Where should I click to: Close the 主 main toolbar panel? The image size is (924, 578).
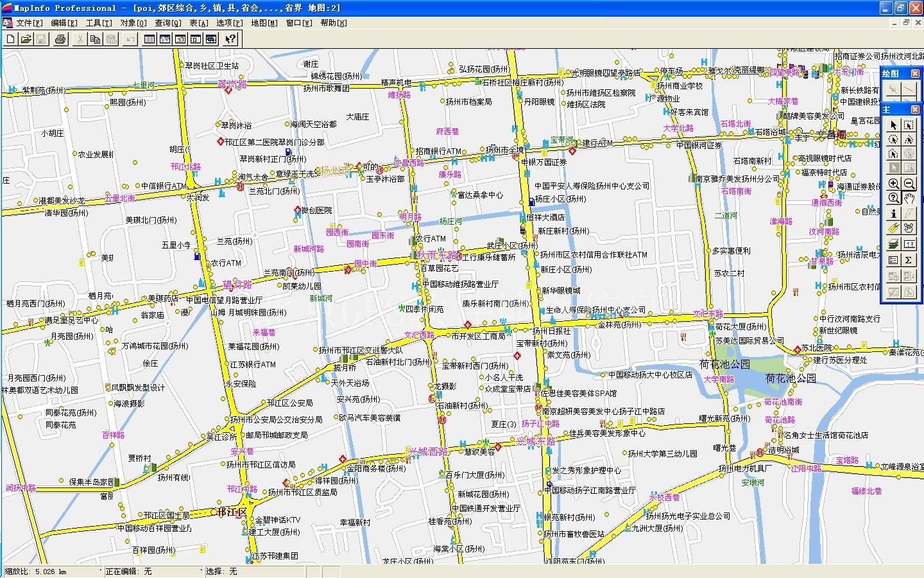tap(915, 110)
